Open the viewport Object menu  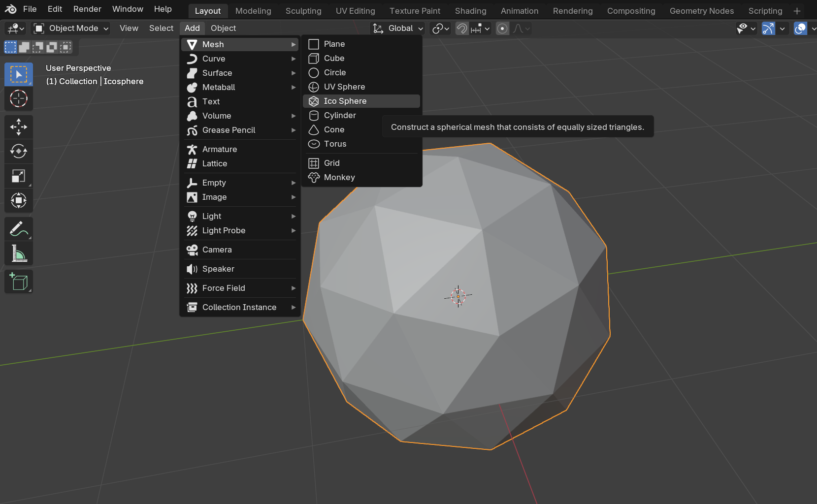pyautogui.click(x=223, y=29)
